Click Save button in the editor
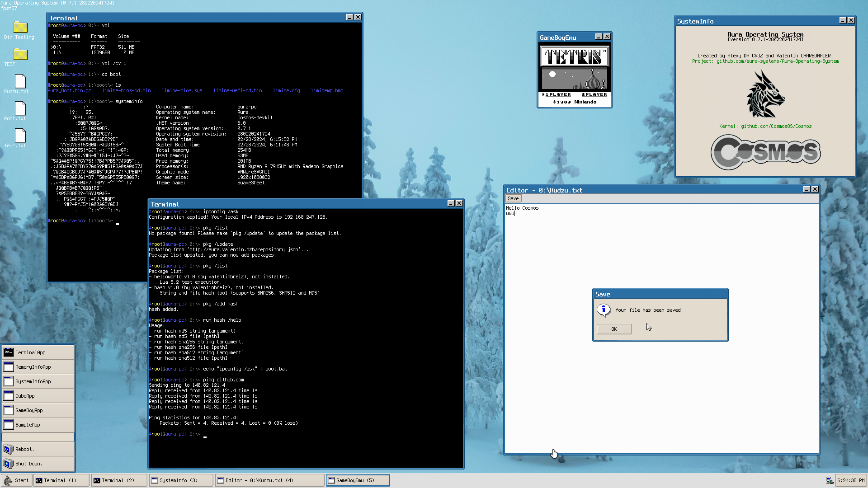This screenshot has height=488, width=868. tap(513, 198)
